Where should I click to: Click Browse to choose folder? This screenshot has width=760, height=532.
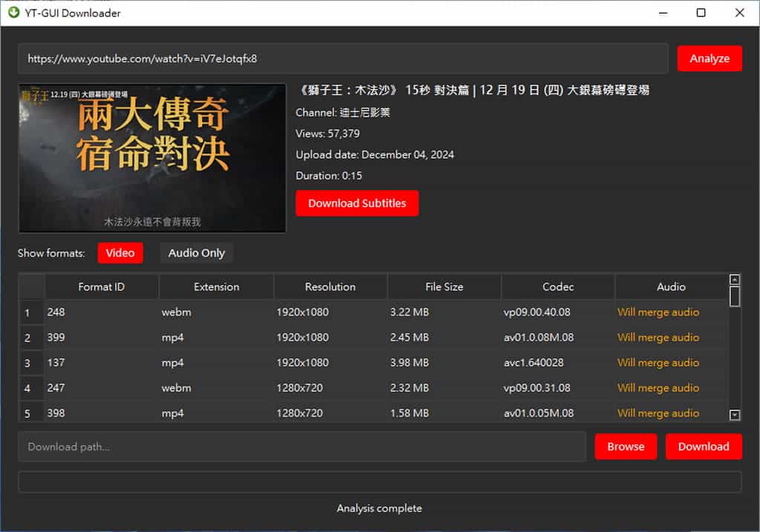pos(625,447)
